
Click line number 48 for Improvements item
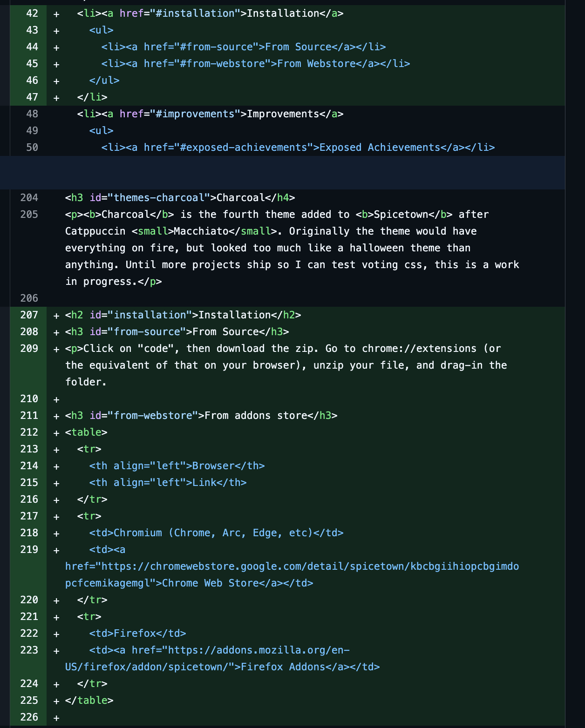pos(32,114)
